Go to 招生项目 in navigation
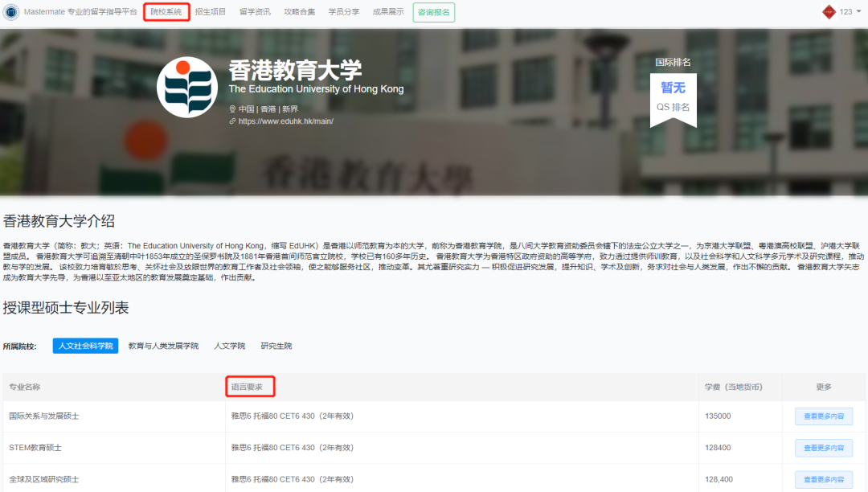This screenshot has width=868, height=492. [211, 12]
